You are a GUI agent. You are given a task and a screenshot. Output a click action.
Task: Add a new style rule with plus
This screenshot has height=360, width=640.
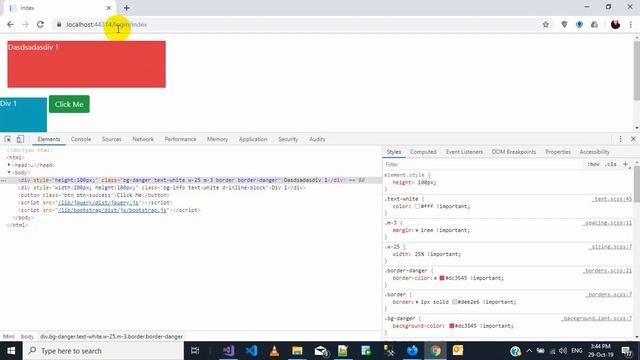(x=625, y=164)
